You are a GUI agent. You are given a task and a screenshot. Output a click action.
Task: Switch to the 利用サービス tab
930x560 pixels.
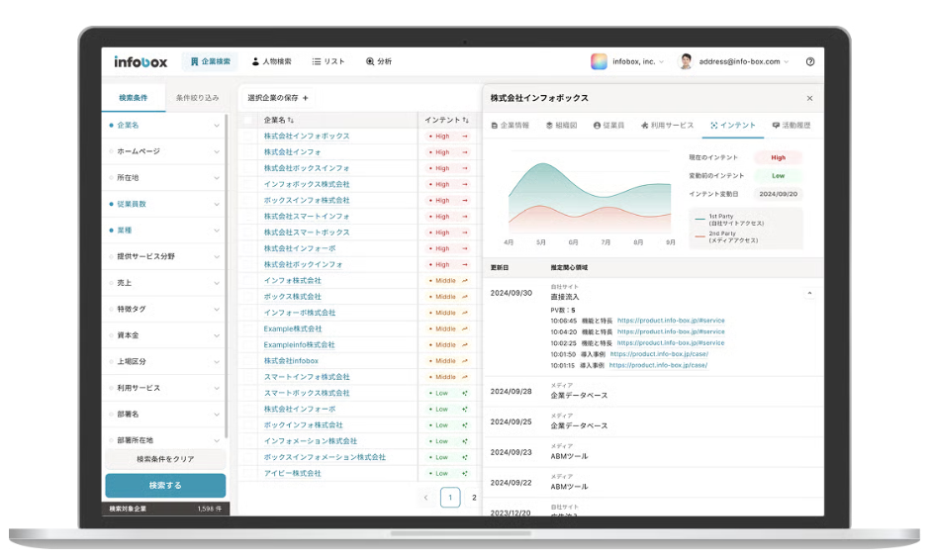667,126
